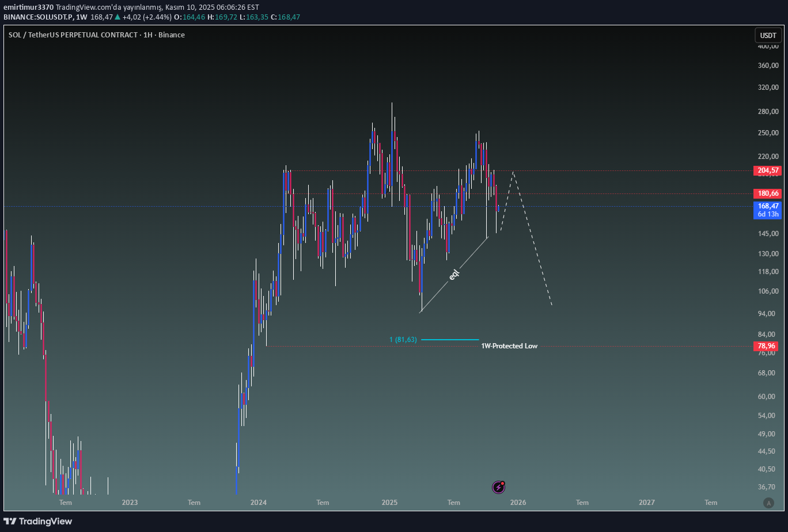The height and width of the screenshot is (532, 788).
Task: Click the 2027 marker on time axis
Action: [x=647, y=503]
